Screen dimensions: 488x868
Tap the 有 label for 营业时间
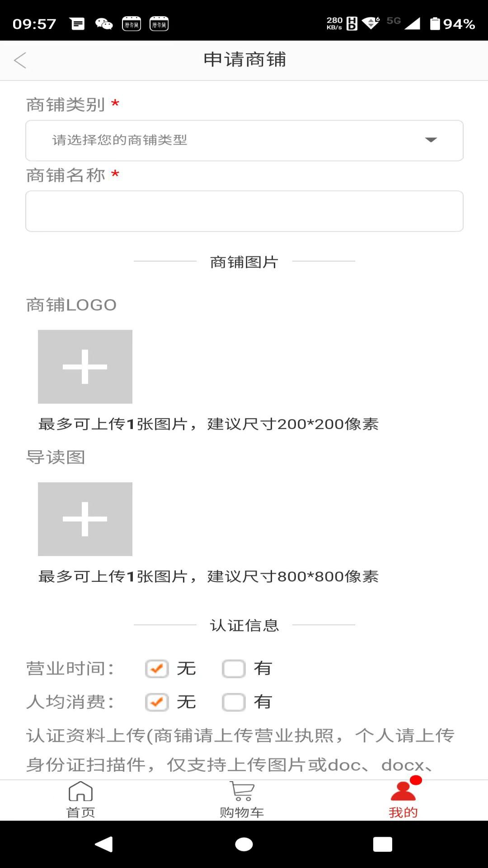click(263, 669)
